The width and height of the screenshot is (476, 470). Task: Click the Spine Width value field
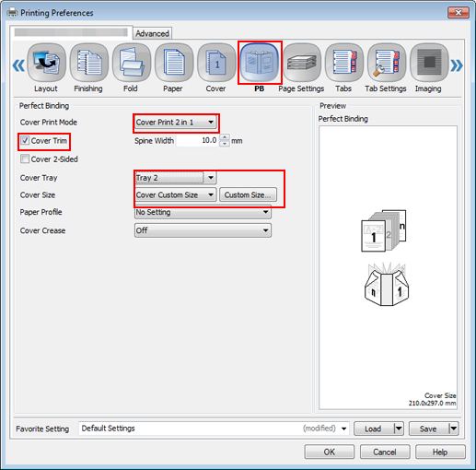197,141
